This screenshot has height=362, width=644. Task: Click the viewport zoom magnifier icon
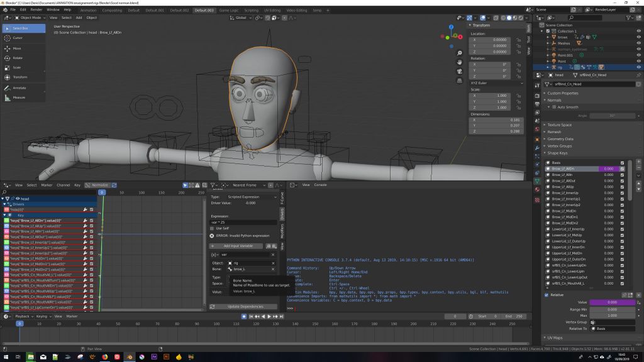(x=460, y=53)
